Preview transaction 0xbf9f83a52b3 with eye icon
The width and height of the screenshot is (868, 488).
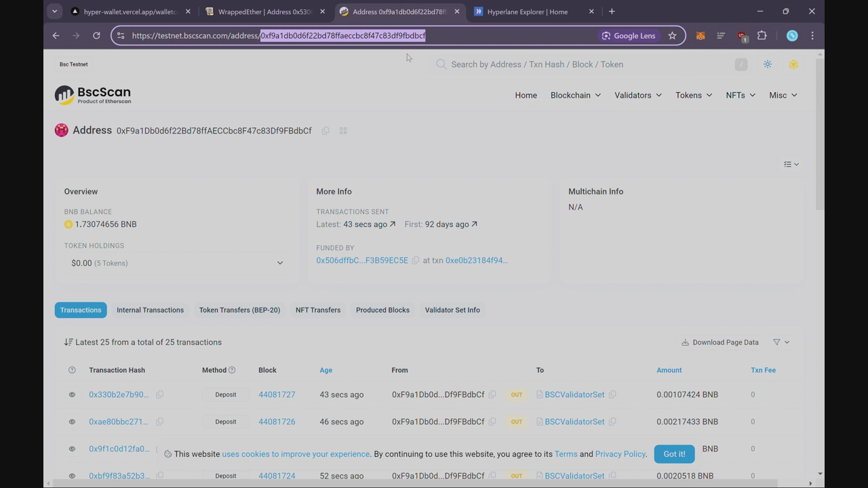pyautogui.click(x=72, y=476)
